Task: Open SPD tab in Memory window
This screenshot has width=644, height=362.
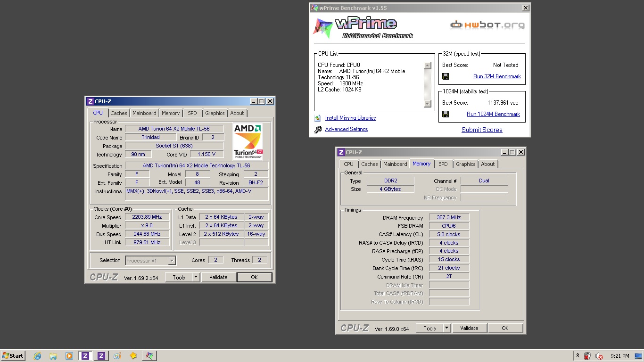Action: 443,164
